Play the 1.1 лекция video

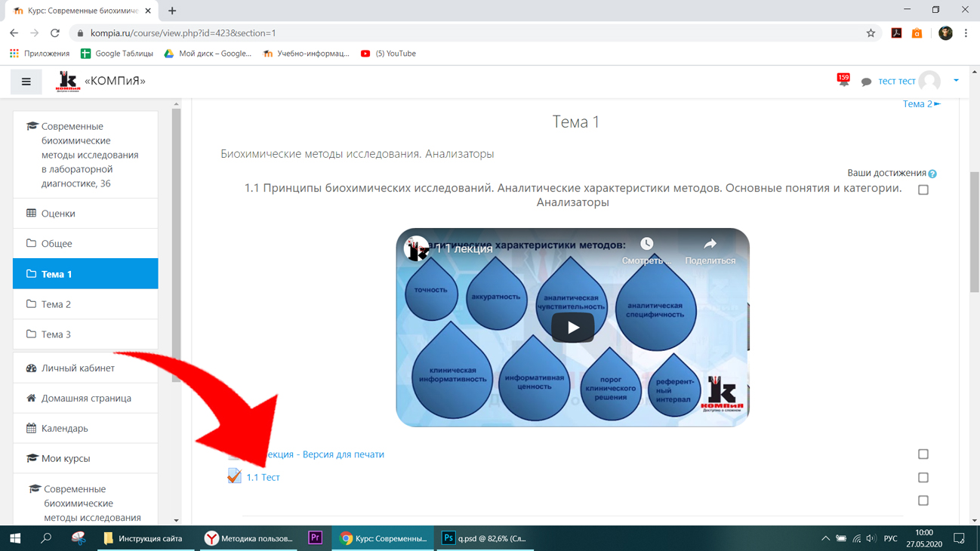[x=572, y=328]
